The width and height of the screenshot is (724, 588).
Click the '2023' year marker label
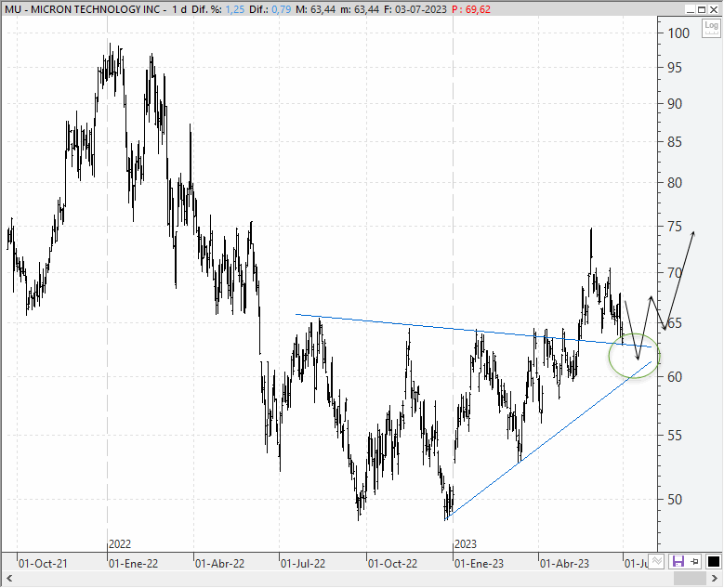click(x=465, y=544)
